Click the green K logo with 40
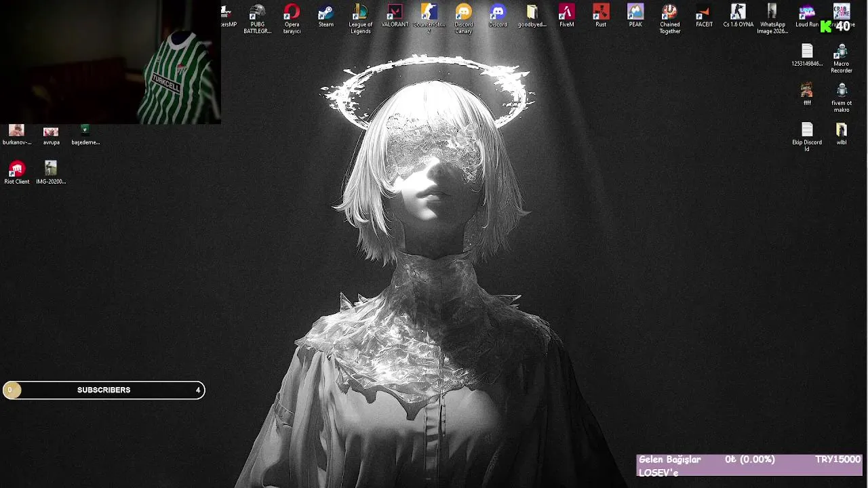 tap(835, 26)
